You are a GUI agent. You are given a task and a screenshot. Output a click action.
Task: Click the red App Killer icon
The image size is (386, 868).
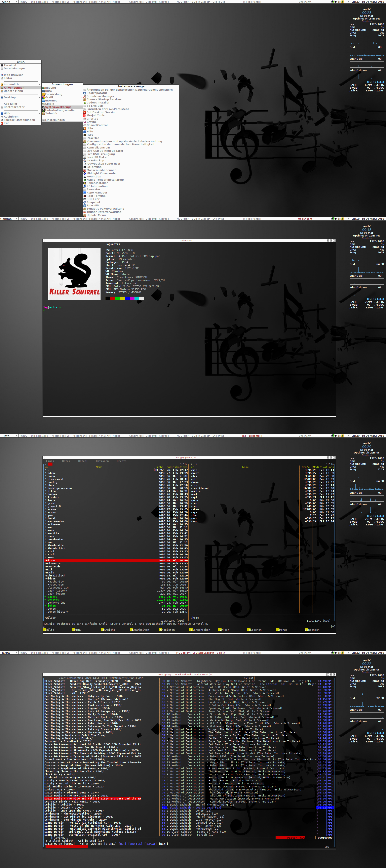[x=2, y=104]
